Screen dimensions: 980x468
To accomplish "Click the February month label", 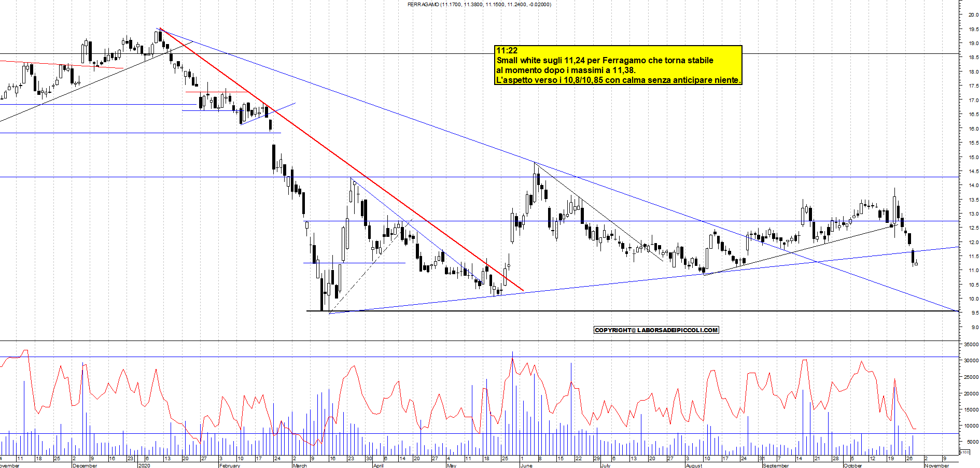I will click(230, 465).
